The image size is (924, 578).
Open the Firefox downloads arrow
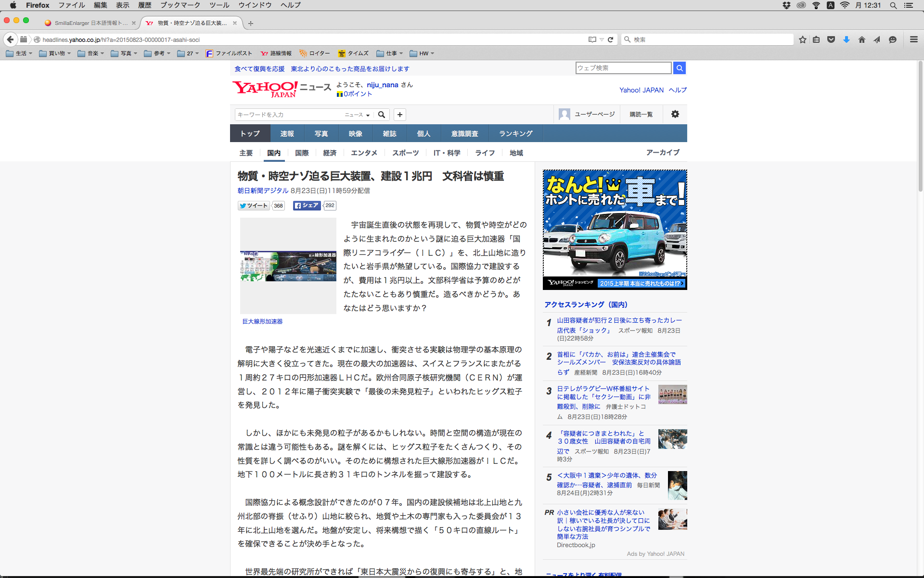coord(846,39)
